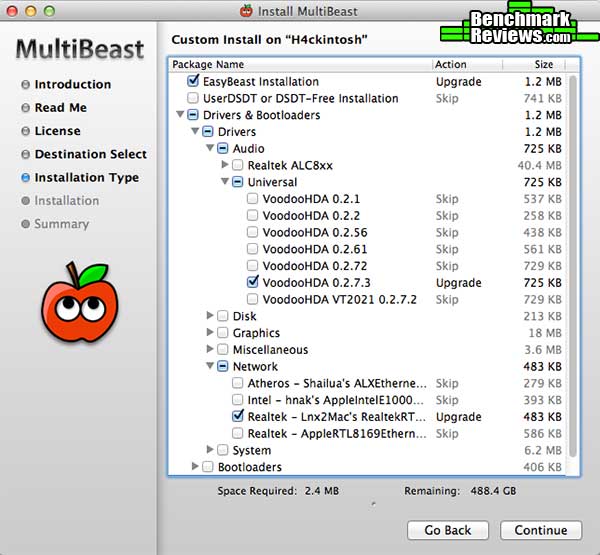Check UserDSDT or DSDT-Free Installation
This screenshot has height=555, width=600.
(x=193, y=98)
